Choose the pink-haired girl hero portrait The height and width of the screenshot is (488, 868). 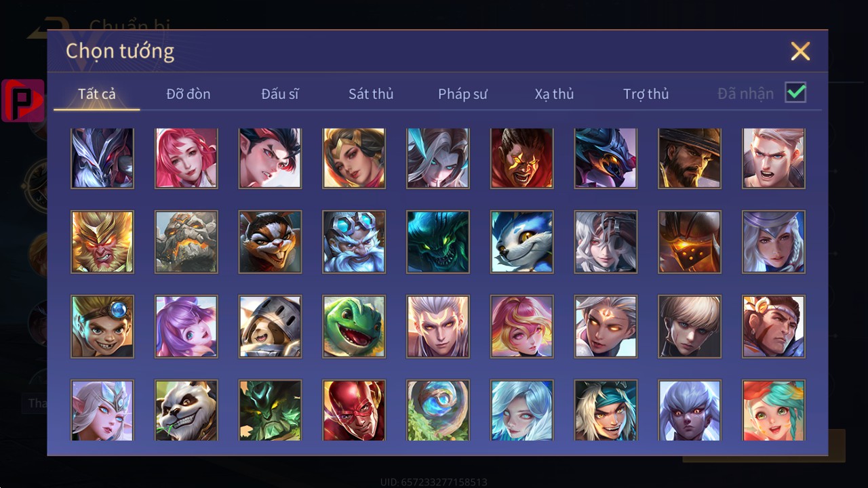pos(186,158)
